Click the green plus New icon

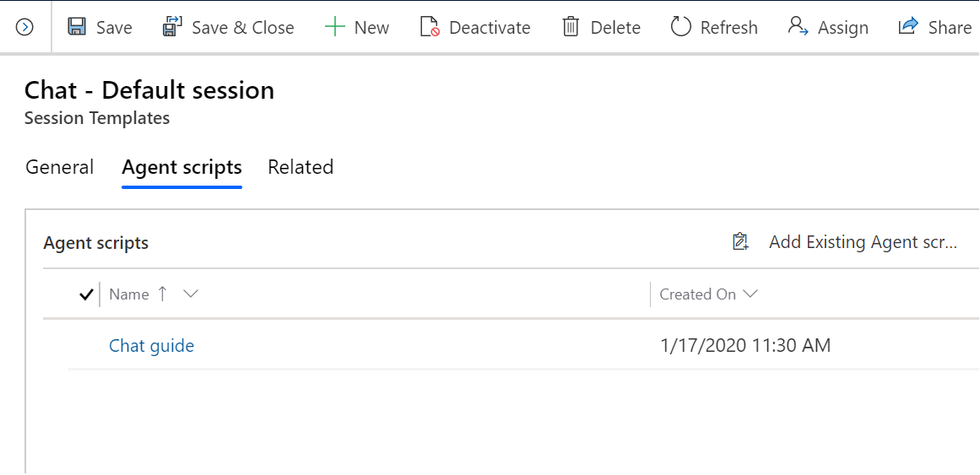(335, 28)
